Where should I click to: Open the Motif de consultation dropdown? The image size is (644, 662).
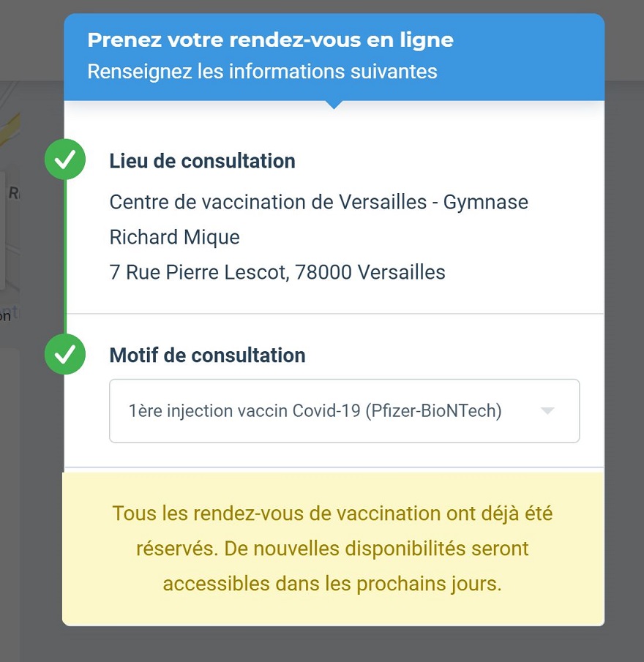pos(344,411)
